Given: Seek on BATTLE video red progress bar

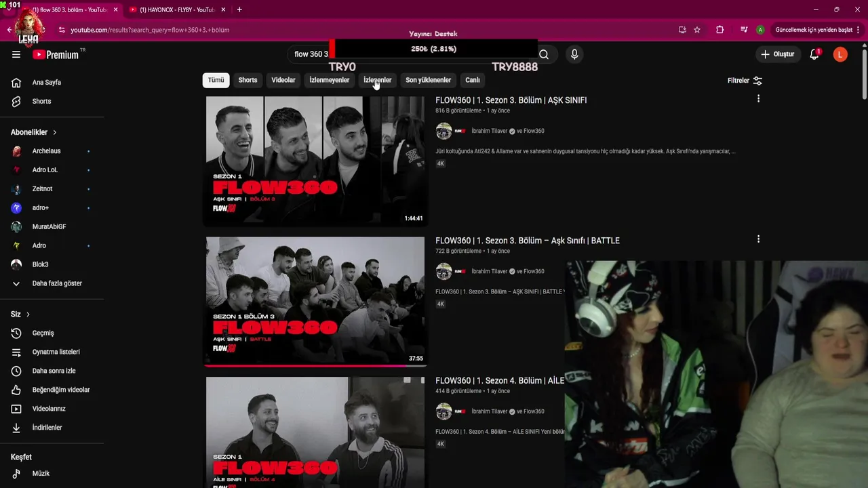Looking at the screenshot, I should (x=315, y=365).
